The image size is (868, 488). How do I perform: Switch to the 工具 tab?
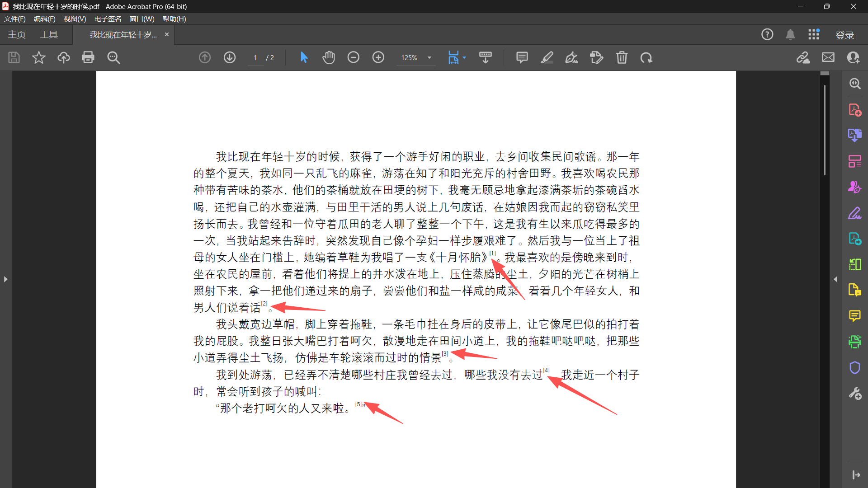tap(49, 35)
